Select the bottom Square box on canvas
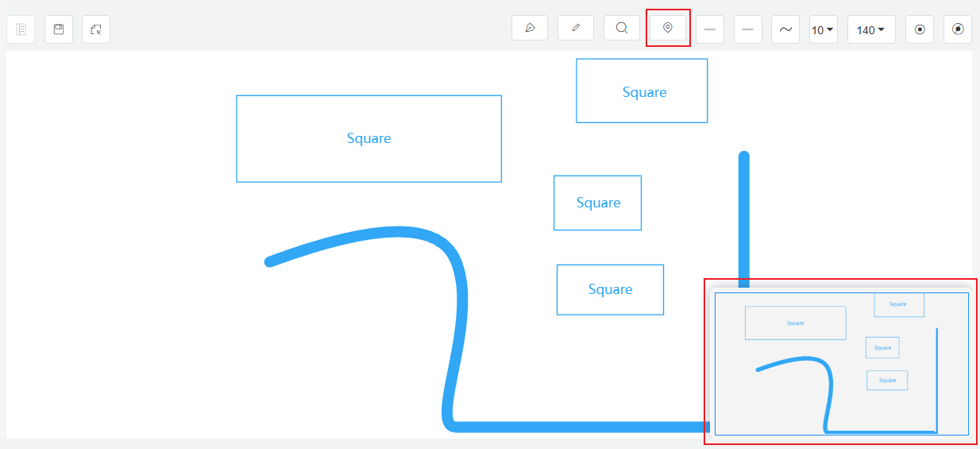This screenshot has height=449, width=980. pos(610,289)
